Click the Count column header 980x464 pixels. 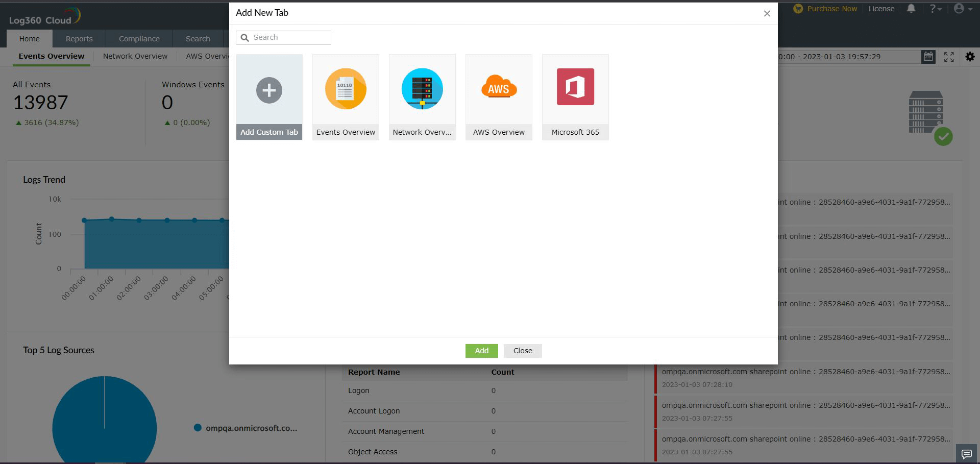pyautogui.click(x=503, y=372)
